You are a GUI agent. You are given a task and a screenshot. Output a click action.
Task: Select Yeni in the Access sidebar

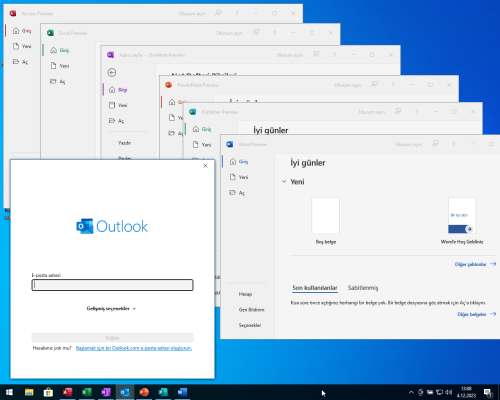click(22, 46)
